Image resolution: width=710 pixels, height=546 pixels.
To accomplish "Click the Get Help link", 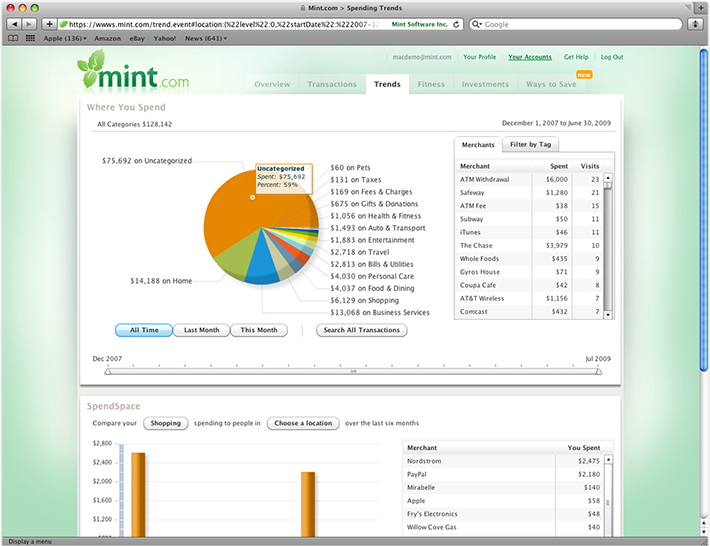I will [x=576, y=57].
